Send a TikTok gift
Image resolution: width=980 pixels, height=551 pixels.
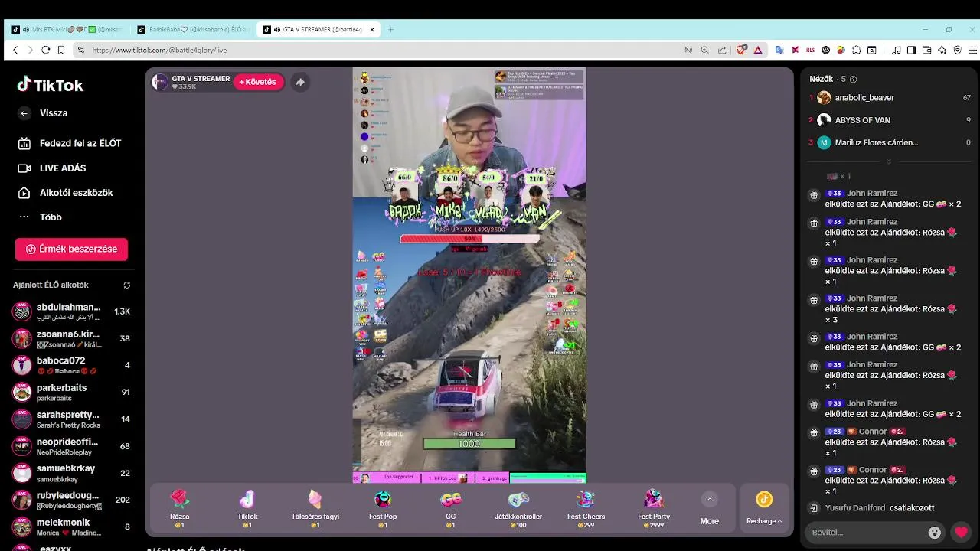247,509
